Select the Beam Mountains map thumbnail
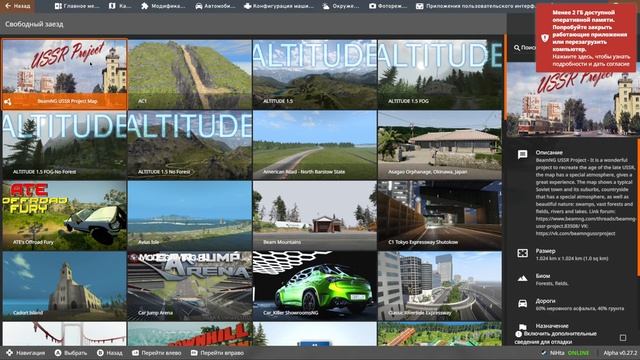The image size is (640, 360). pyautogui.click(x=315, y=216)
